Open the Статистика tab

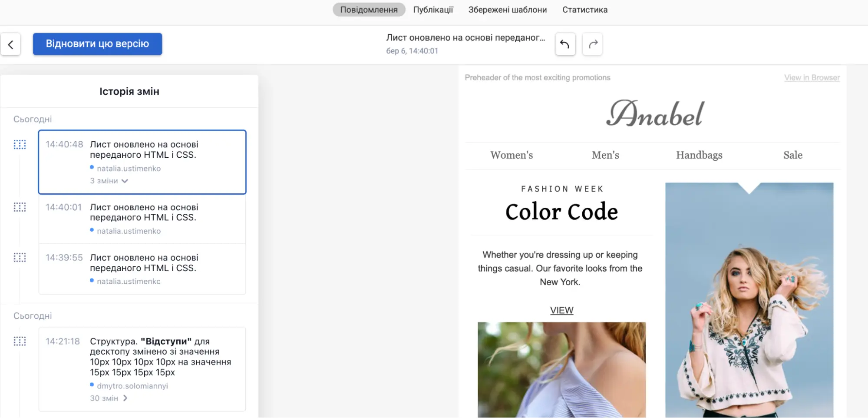pos(584,10)
